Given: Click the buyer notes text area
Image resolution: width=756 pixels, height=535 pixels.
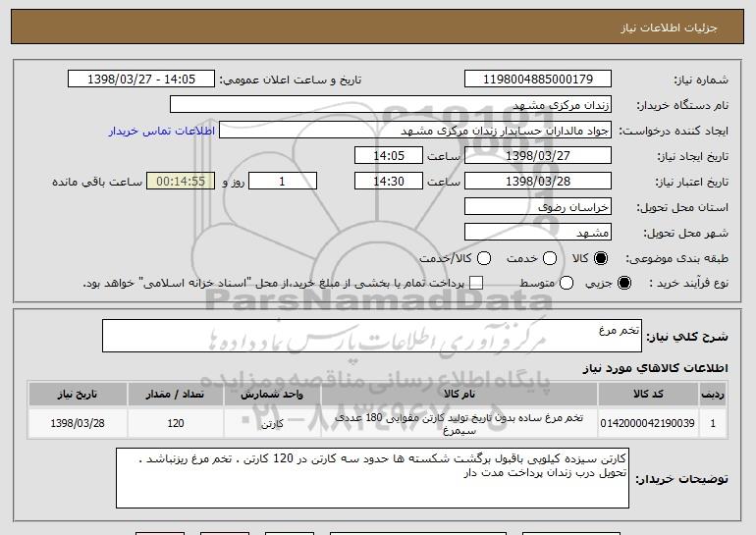Looking at the screenshot, I should [372, 478].
